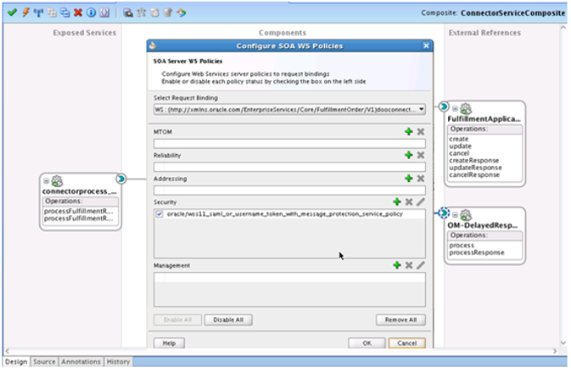Add an Addressing policy with green plus
This screenshot has width=571, height=370.
coord(409,178)
